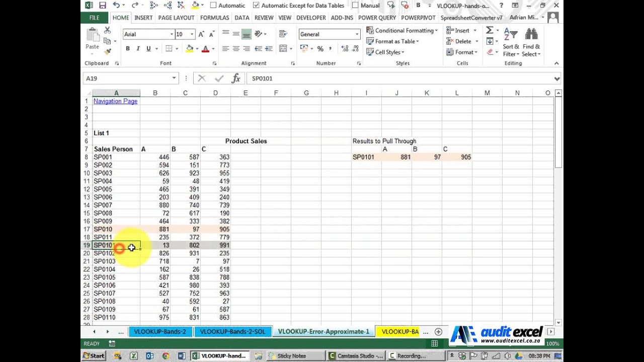Expand the Sort & Filter menu

click(511, 41)
